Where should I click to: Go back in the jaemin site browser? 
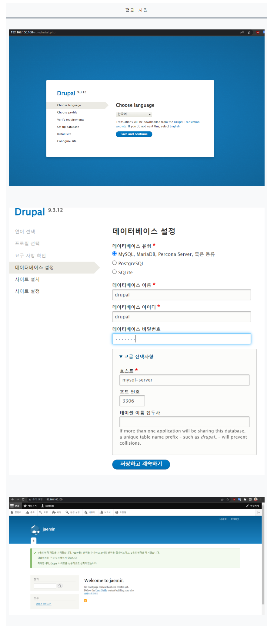pos(12,499)
